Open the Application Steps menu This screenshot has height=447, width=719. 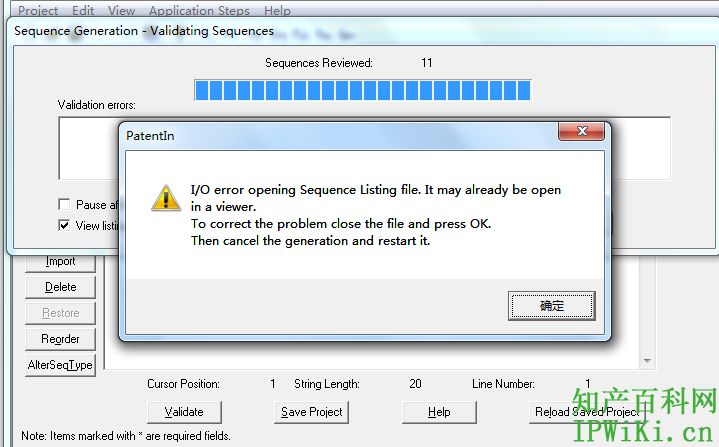(199, 10)
